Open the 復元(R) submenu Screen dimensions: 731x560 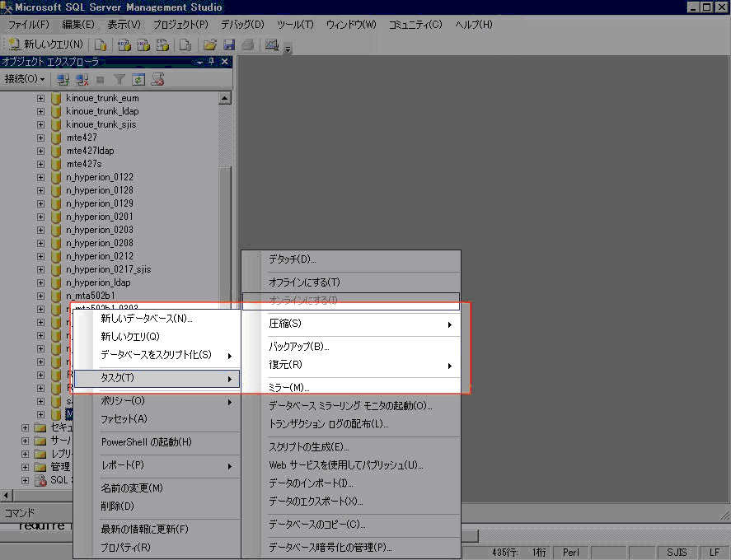(x=351, y=365)
